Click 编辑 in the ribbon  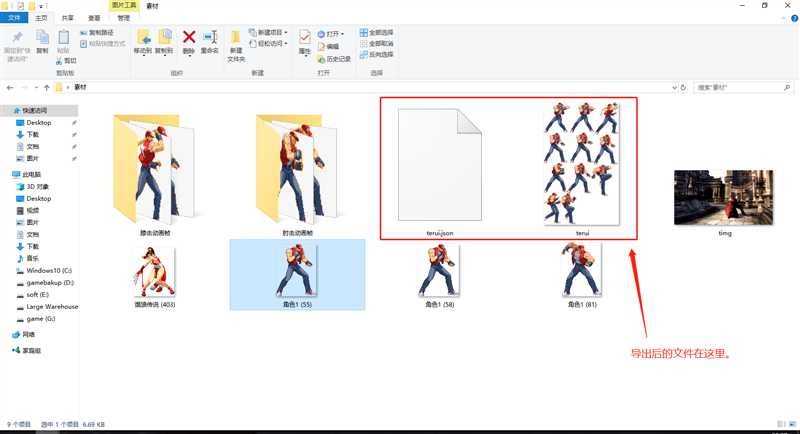click(328, 46)
